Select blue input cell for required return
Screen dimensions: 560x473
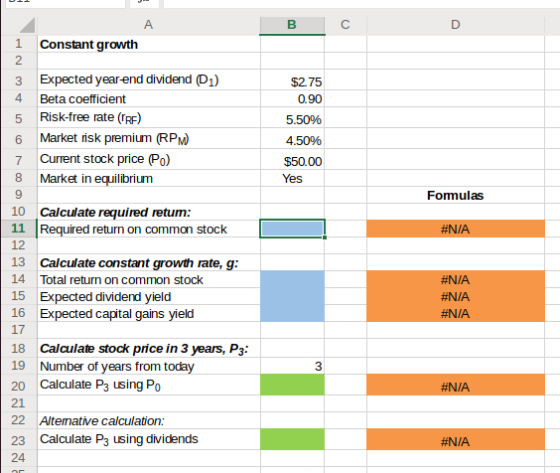pyautogui.click(x=292, y=229)
